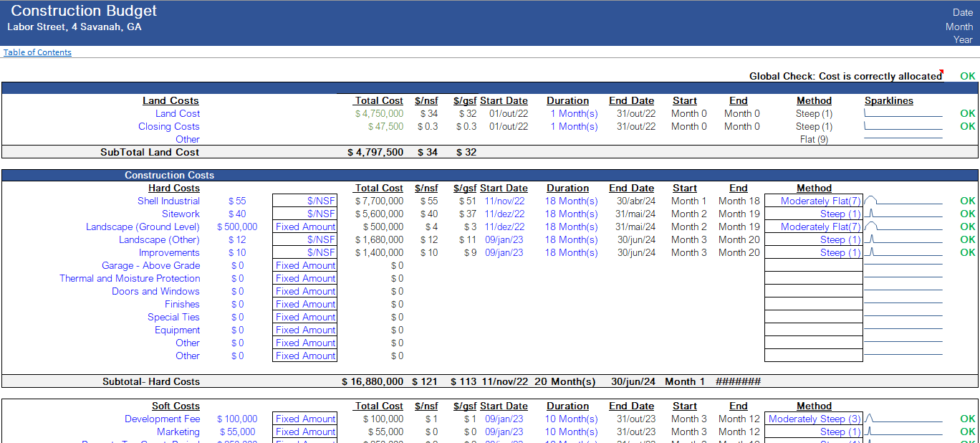Image resolution: width=980 pixels, height=443 pixels.
Task: Select Improvements Steep (1) method cell
Action: tap(814, 253)
